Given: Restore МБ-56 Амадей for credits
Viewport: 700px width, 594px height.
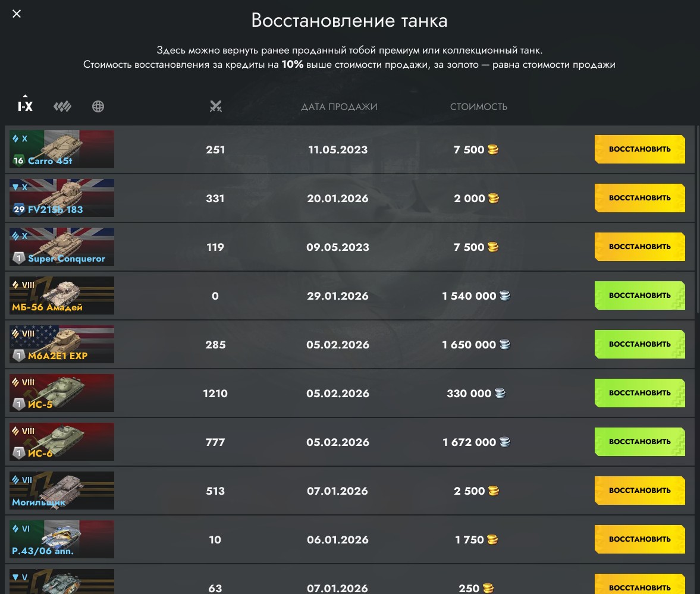Looking at the screenshot, I should 639,296.
